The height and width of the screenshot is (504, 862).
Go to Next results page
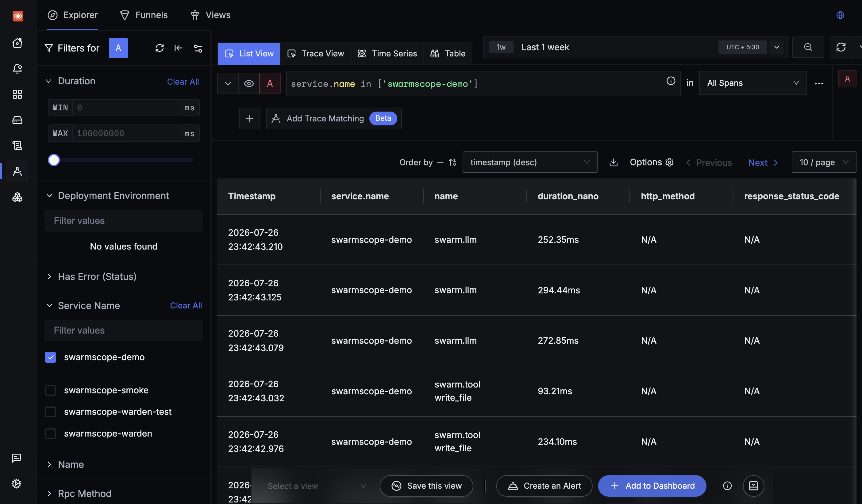tap(763, 162)
